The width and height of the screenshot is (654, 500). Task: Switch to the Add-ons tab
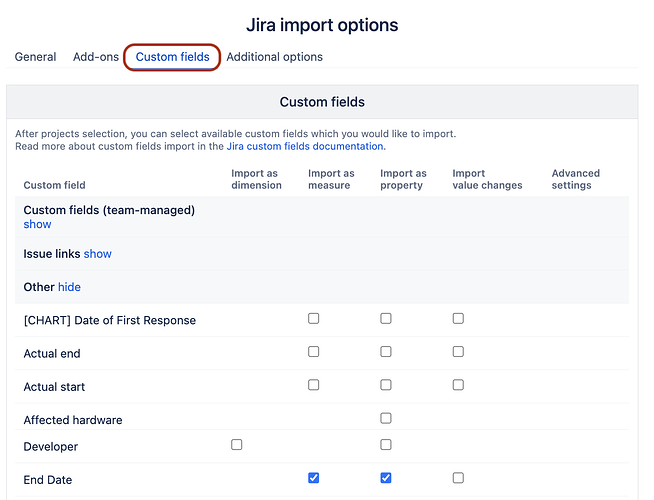(x=96, y=57)
